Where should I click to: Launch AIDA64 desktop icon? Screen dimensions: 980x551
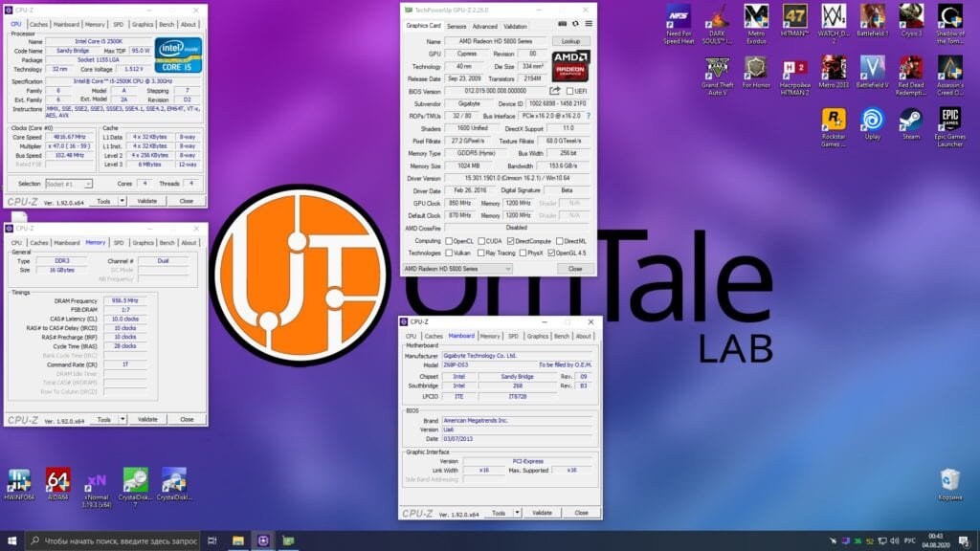(x=57, y=485)
